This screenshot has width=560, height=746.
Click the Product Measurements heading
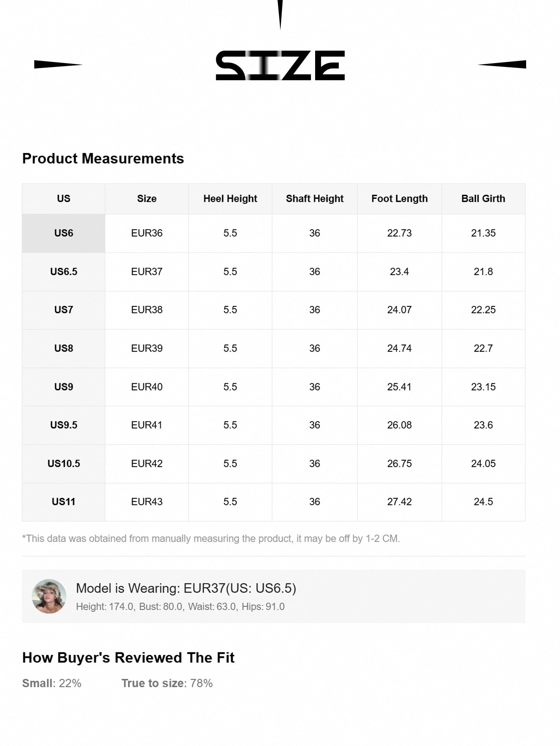point(103,158)
